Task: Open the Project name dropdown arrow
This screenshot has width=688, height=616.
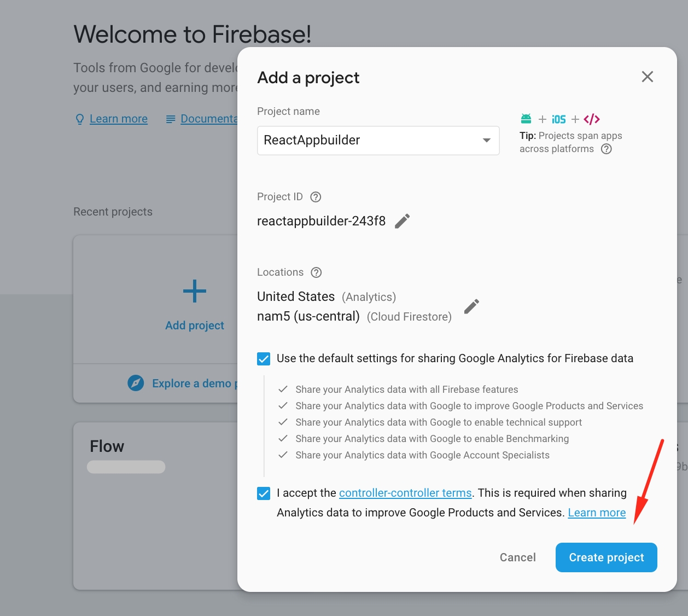Action: pos(486,141)
